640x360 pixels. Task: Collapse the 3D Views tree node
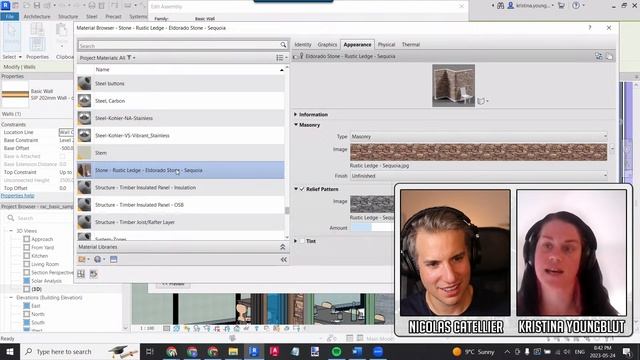pos(11,231)
